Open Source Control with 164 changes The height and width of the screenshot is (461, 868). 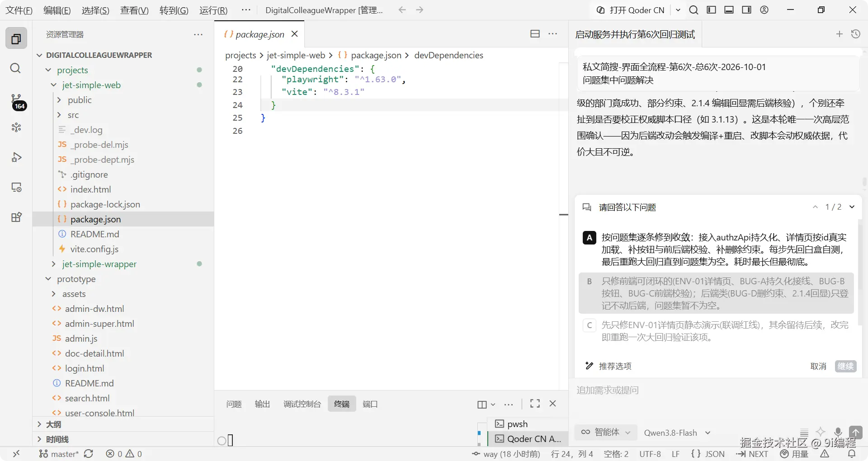pos(18,102)
